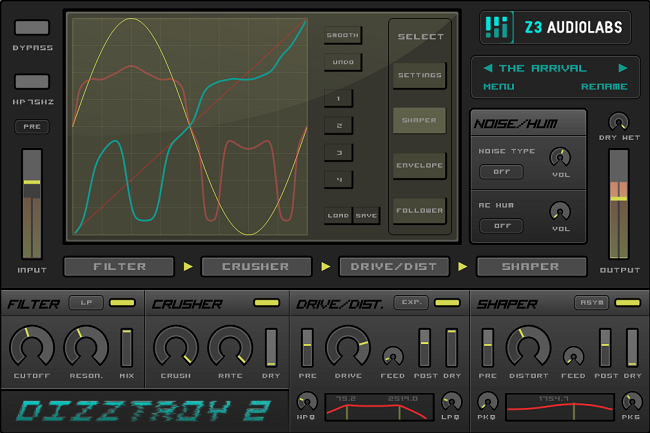Open the AC Hum selector set to Off
This screenshot has width=650, height=433.
pos(501,225)
